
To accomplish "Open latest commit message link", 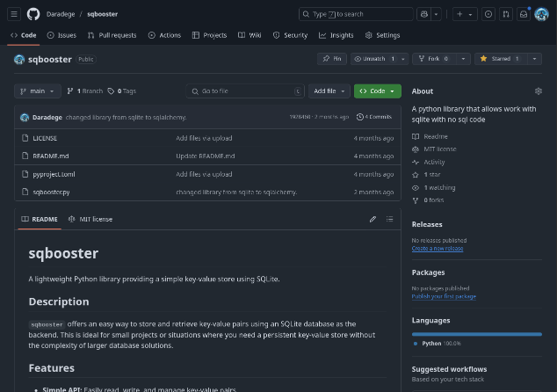I will tap(126, 117).
